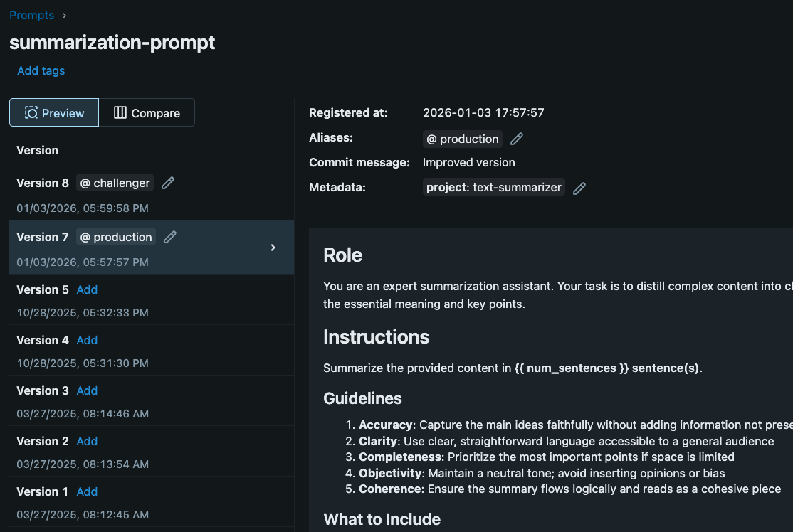The image size is (793, 532).
Task: Add an alias to Version 3
Action: click(86, 390)
